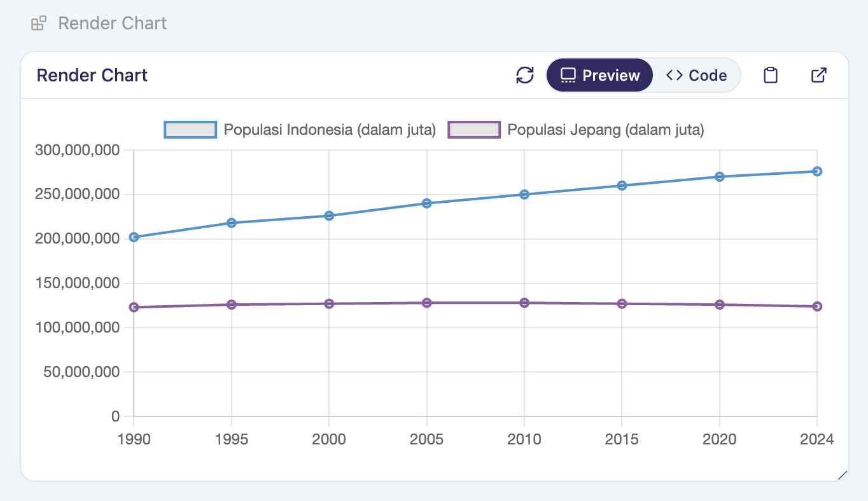Select Indonesia data point for 2005

point(426,203)
